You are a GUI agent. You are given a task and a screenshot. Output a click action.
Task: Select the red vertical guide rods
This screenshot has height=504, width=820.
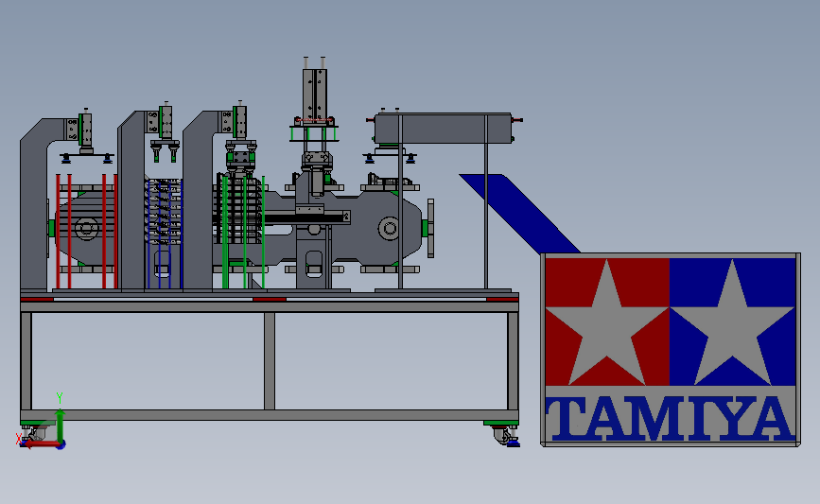pyautogui.click(x=86, y=231)
